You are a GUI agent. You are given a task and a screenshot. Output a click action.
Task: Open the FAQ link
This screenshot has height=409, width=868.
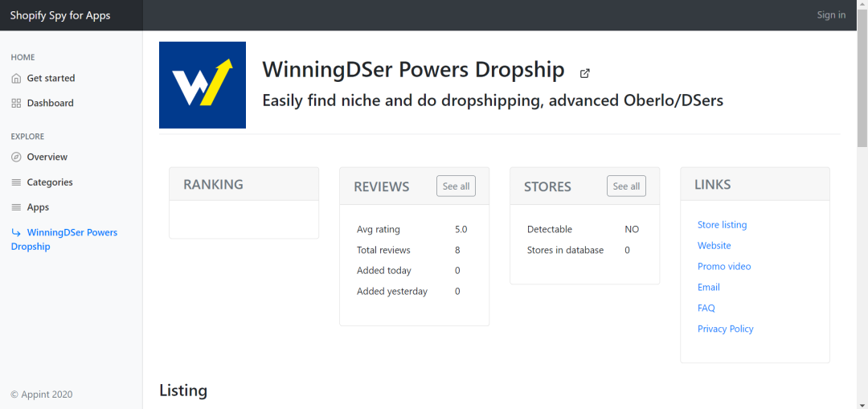[x=706, y=308]
